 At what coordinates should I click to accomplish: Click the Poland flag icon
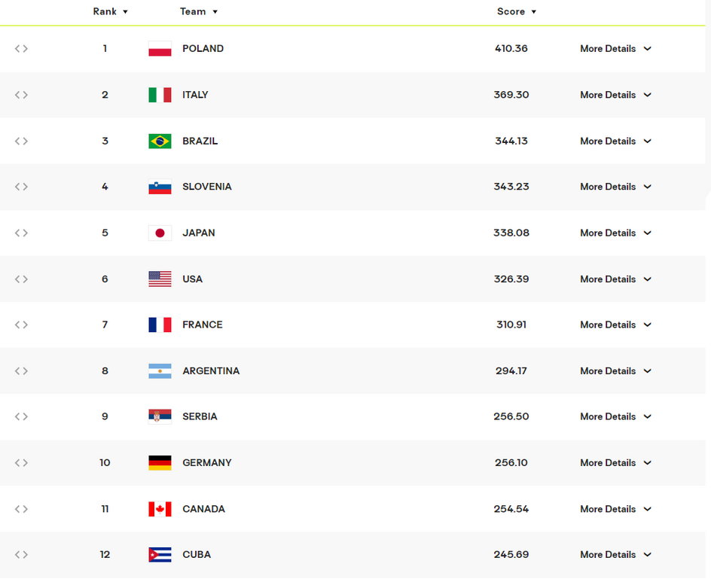coord(160,48)
